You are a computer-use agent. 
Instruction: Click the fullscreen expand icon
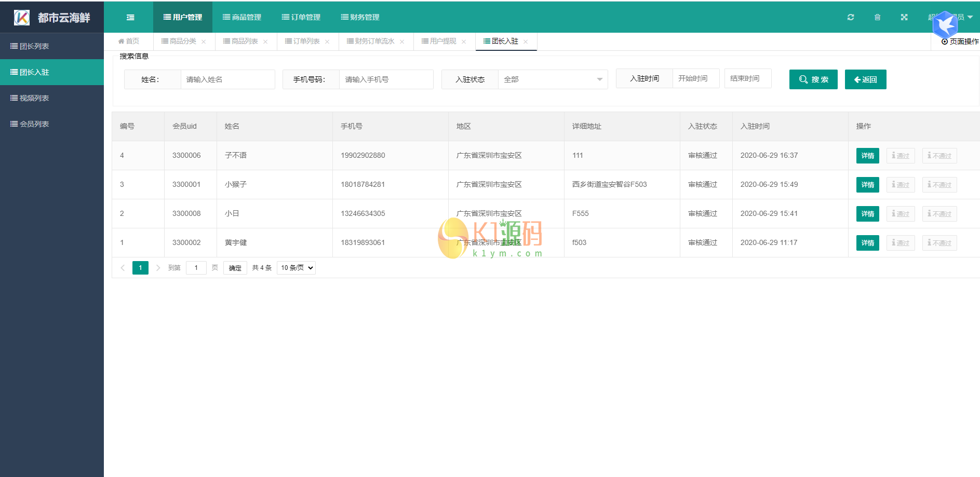904,17
